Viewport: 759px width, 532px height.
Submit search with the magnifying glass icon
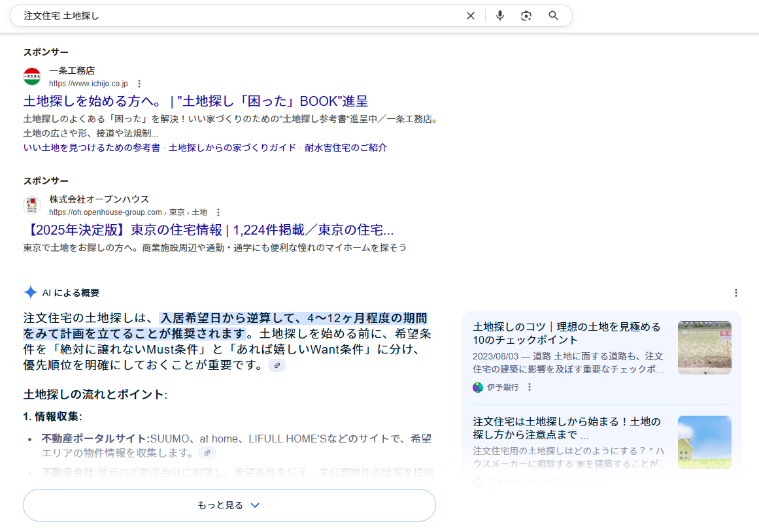tap(553, 16)
